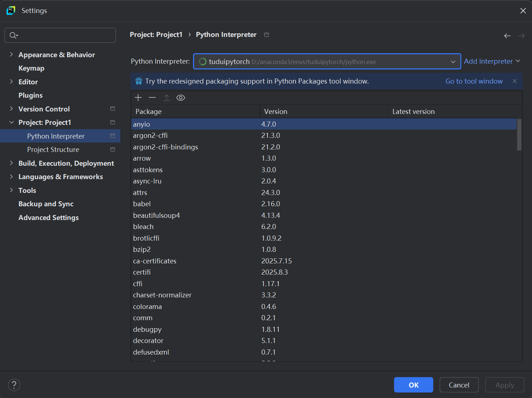Sort by Latest version column header
The image size is (532, 398).
tap(455, 111)
